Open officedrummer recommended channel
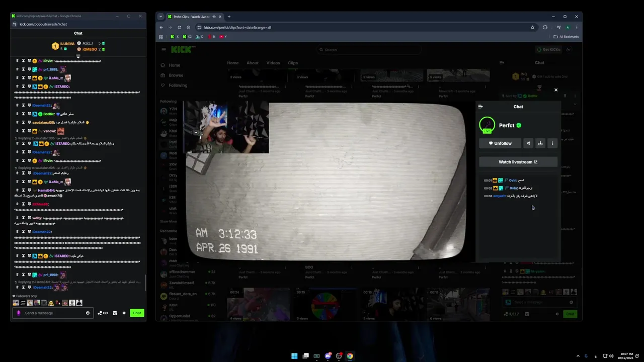 (188, 274)
